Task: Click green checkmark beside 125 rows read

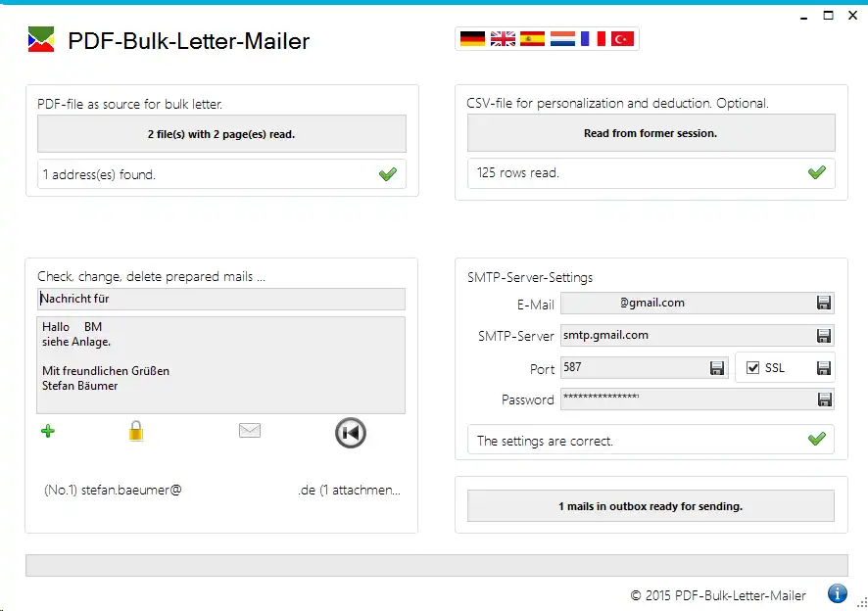Action: click(x=817, y=172)
